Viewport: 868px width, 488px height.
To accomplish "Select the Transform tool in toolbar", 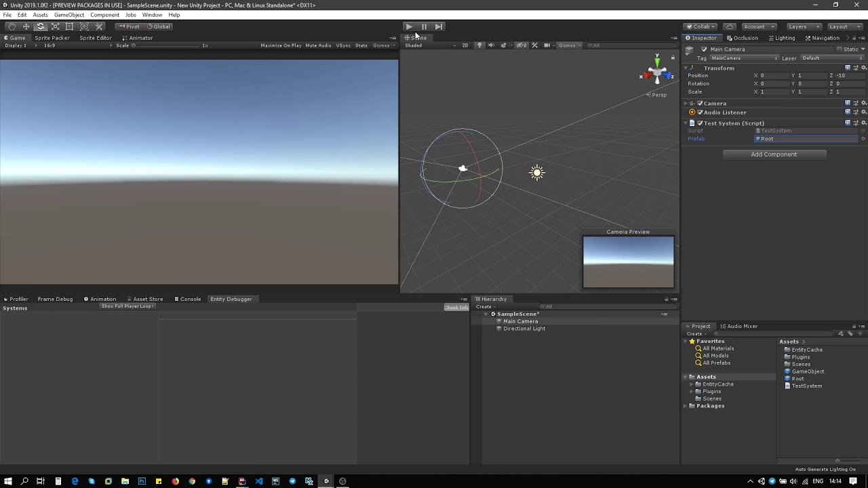I will [x=84, y=26].
